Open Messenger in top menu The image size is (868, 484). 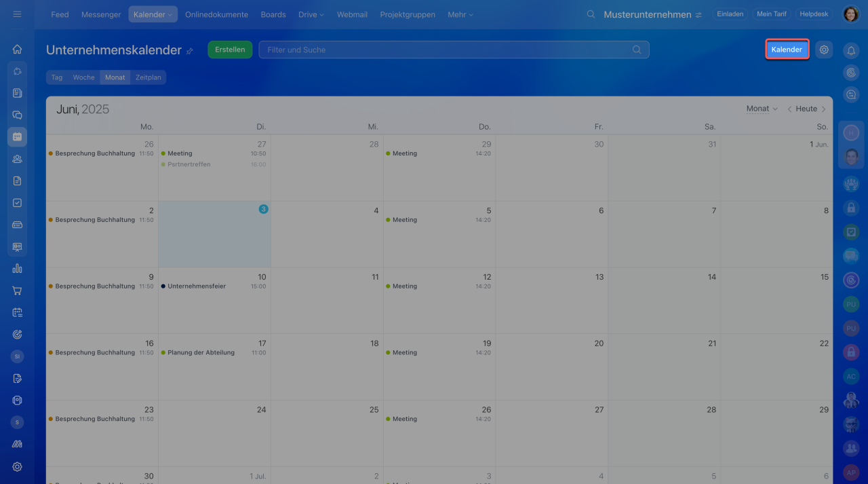coord(101,14)
